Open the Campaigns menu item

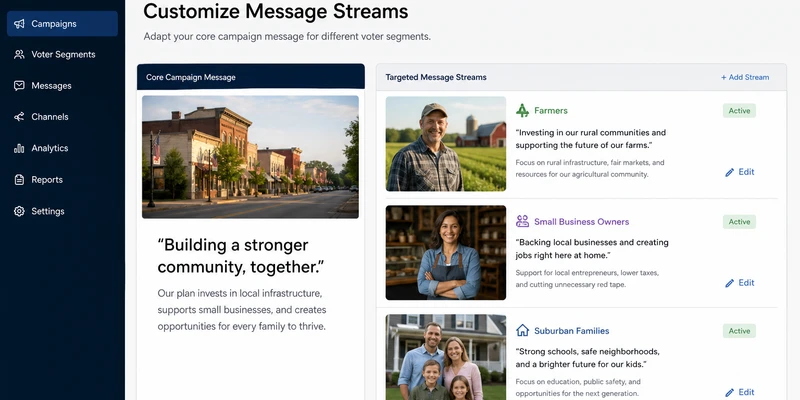click(62, 23)
